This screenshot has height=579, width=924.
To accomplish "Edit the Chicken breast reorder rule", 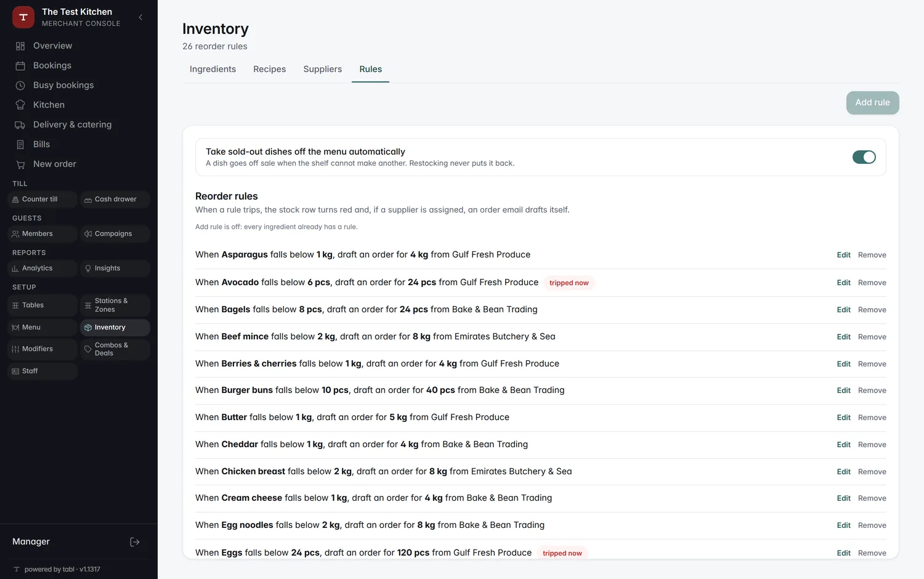I will (x=844, y=472).
